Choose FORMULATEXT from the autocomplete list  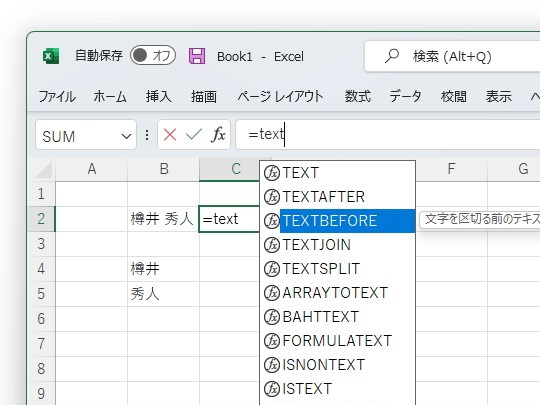pos(338,341)
